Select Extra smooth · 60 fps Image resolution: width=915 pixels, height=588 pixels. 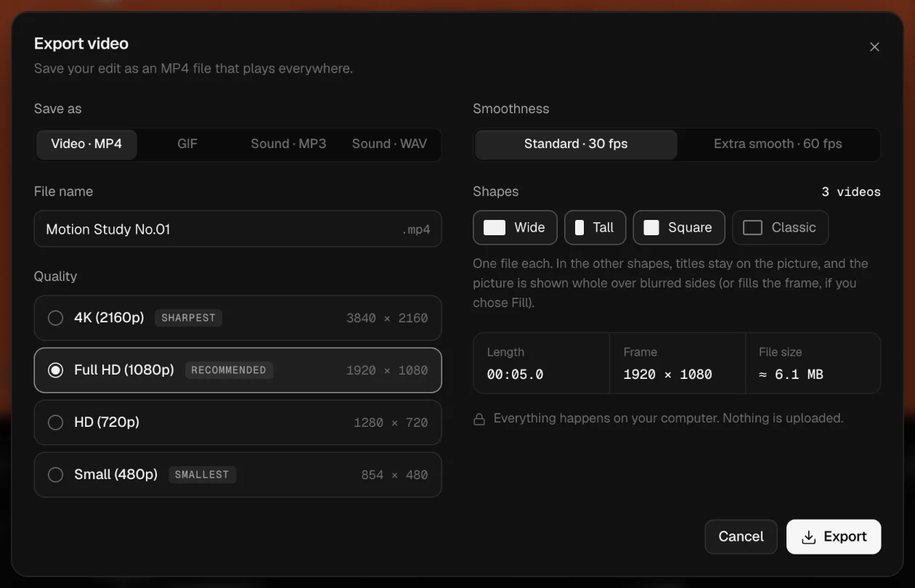[x=778, y=144]
